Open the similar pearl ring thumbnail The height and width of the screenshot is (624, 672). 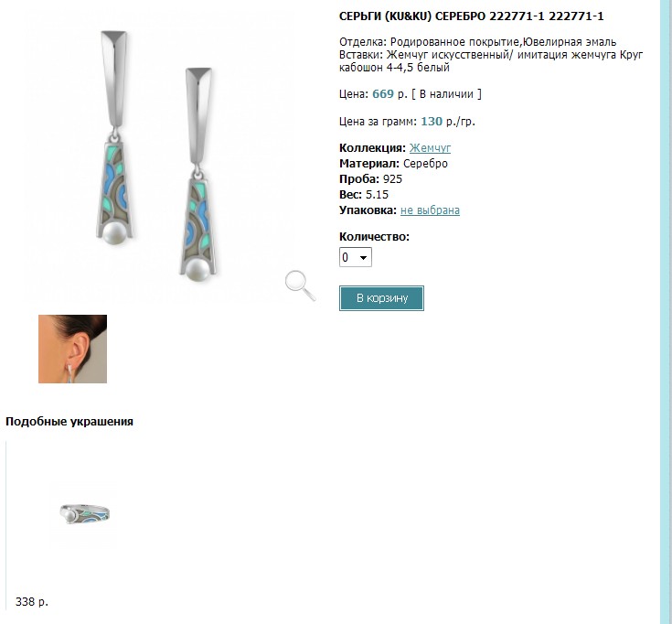[x=84, y=514]
